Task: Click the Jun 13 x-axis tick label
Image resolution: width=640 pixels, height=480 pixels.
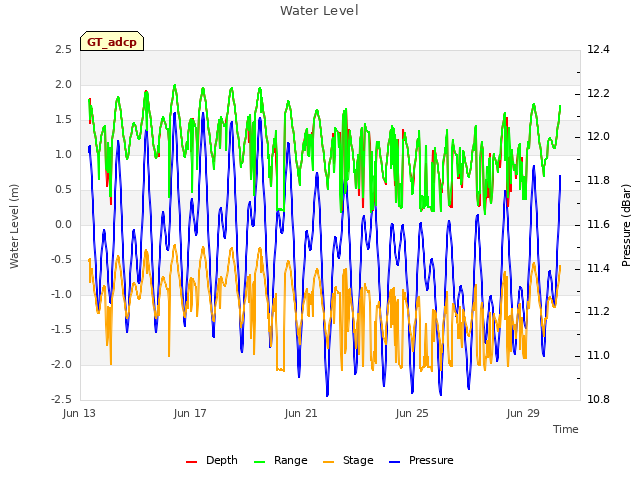Action: pyautogui.click(x=79, y=413)
